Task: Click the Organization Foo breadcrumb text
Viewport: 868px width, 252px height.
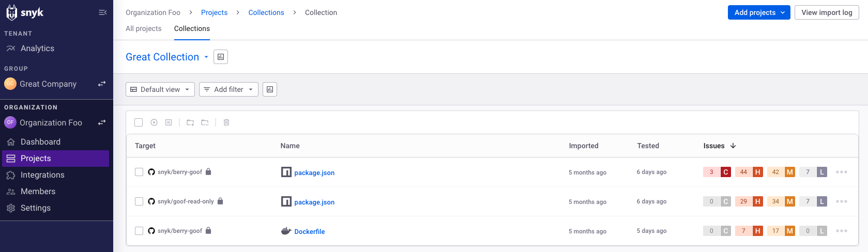Action: (x=153, y=12)
